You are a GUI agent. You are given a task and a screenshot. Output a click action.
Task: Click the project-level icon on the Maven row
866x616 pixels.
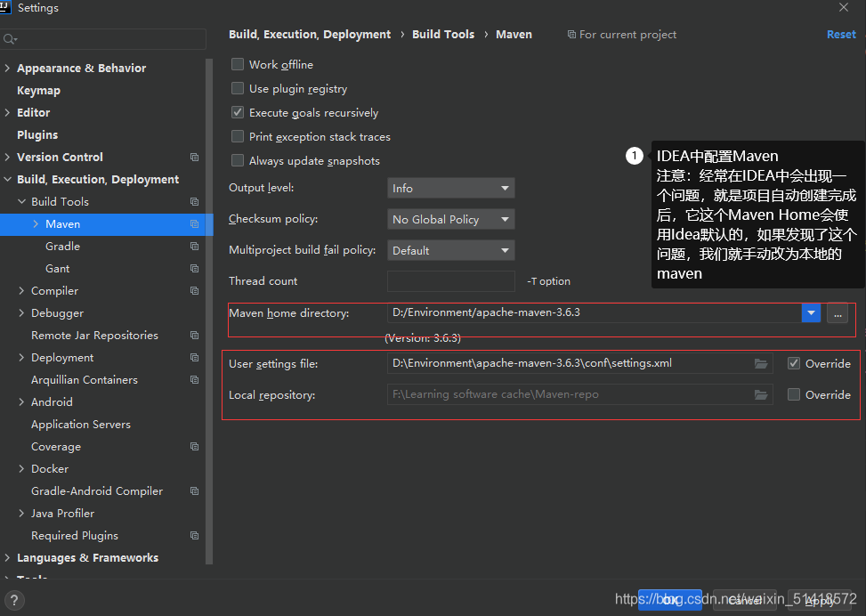[x=194, y=223]
